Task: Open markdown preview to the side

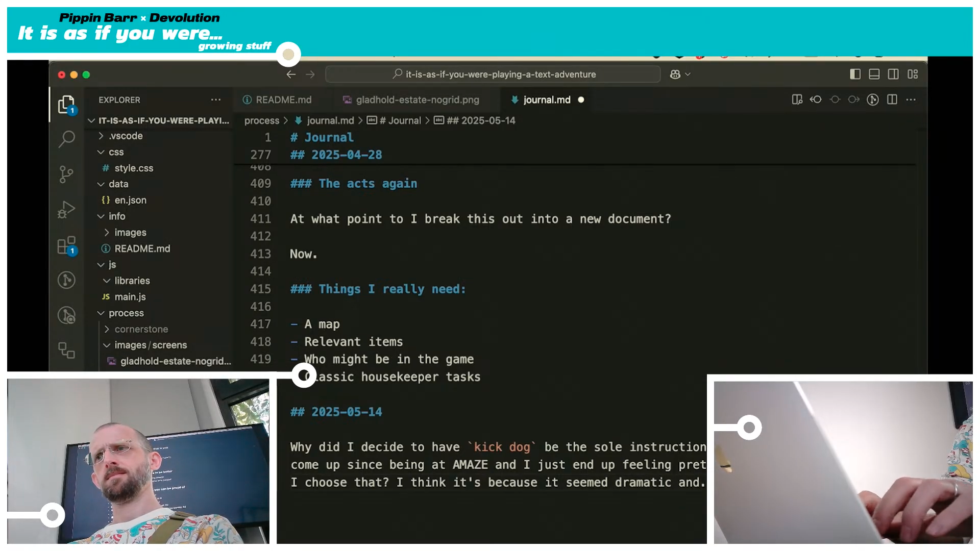Action: coord(797,99)
